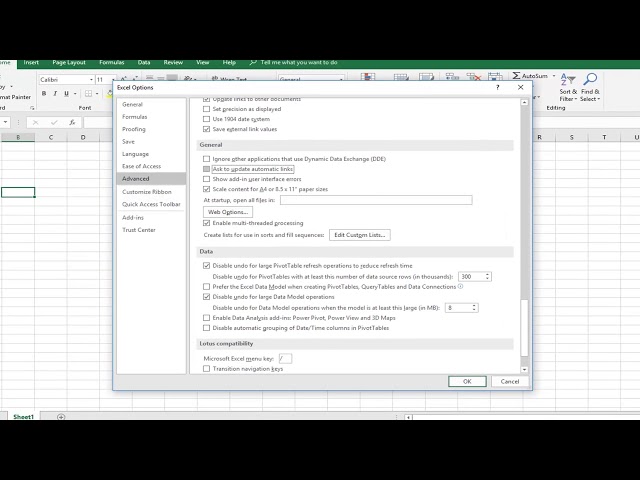
Task: Click the Format as Table ribbon icon
Action: pos(401,76)
